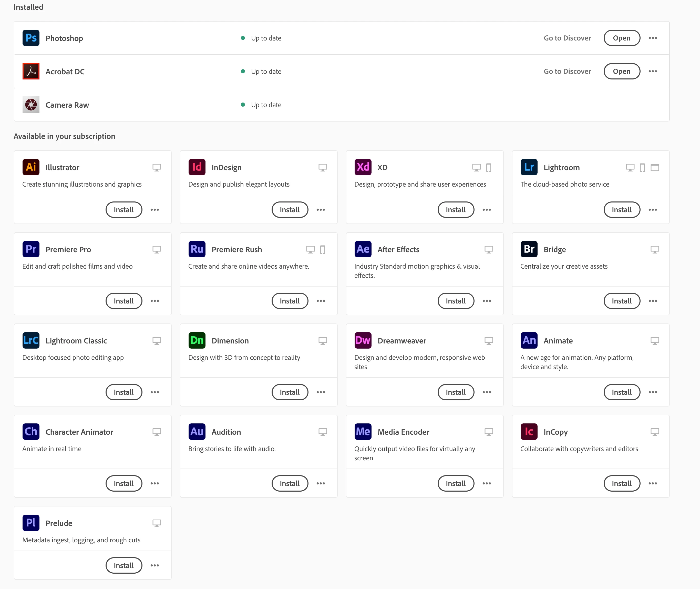Install Bridge
Viewport: 700px width, 589px height.
tap(622, 301)
